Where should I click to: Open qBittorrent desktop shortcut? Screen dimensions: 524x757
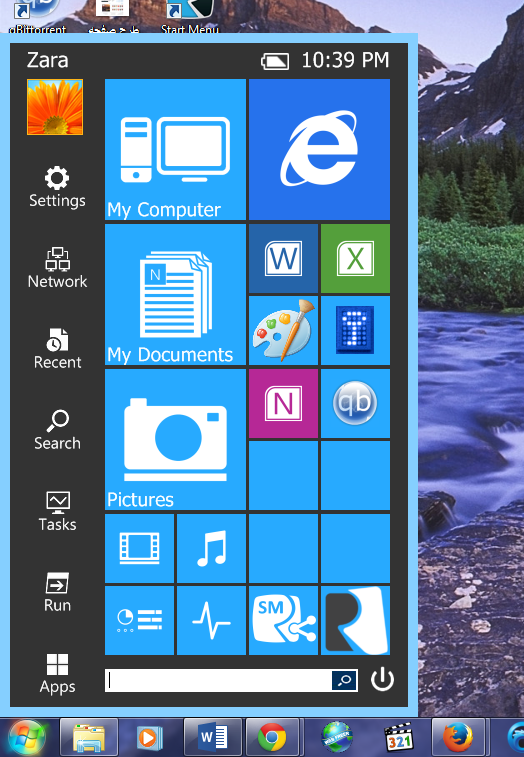pyautogui.click(x=37, y=17)
